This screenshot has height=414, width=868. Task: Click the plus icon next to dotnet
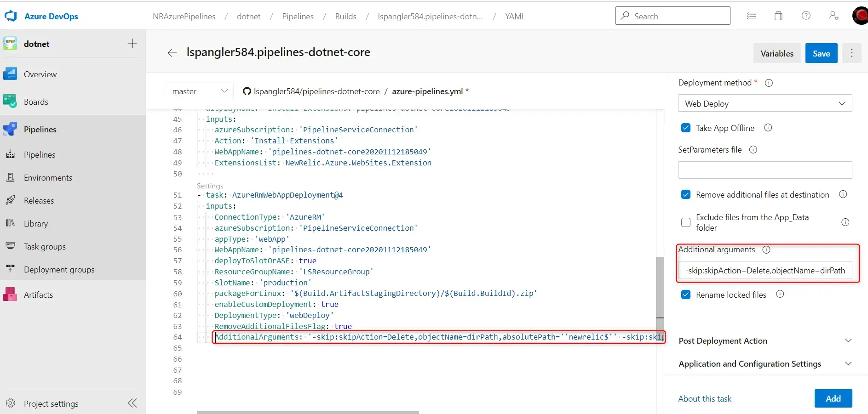pos(132,43)
